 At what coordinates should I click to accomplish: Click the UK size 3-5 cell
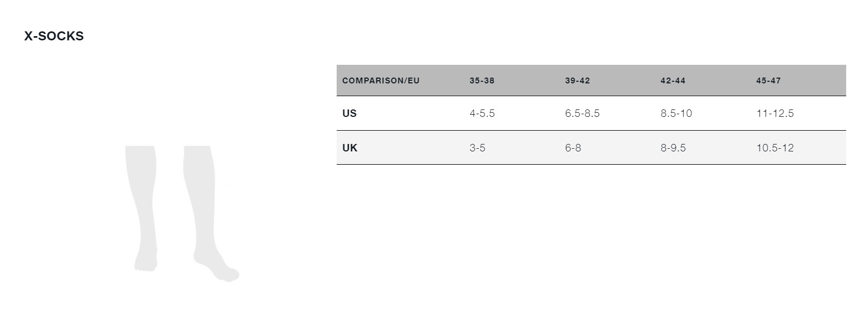tap(477, 148)
